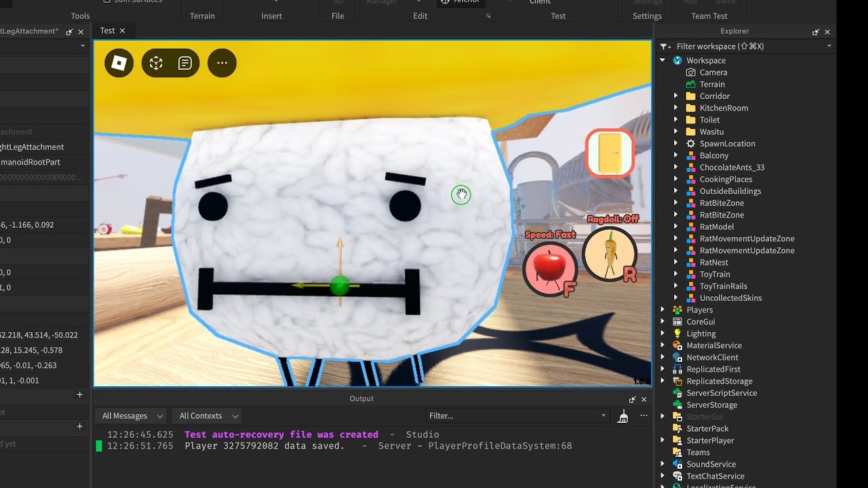
Task: Open the Edit group launcher arrow
Action: coord(488,16)
